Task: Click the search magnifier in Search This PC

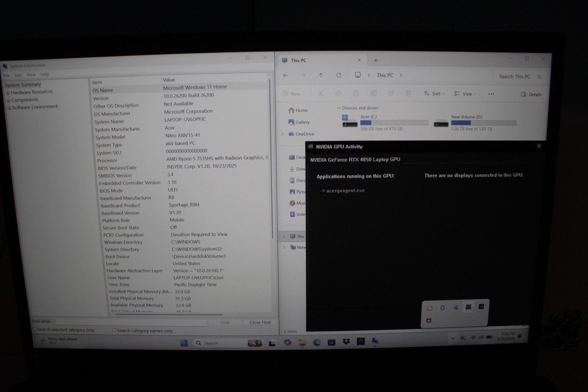Action: point(539,76)
